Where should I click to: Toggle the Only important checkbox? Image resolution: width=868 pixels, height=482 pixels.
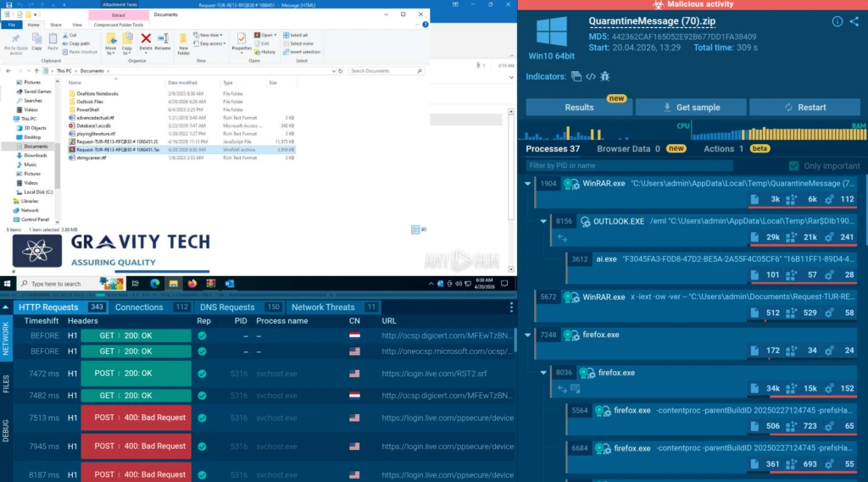coord(793,165)
